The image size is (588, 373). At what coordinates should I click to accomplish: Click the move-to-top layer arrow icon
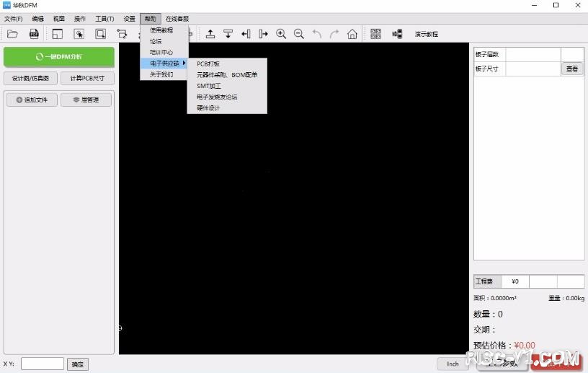coord(210,34)
